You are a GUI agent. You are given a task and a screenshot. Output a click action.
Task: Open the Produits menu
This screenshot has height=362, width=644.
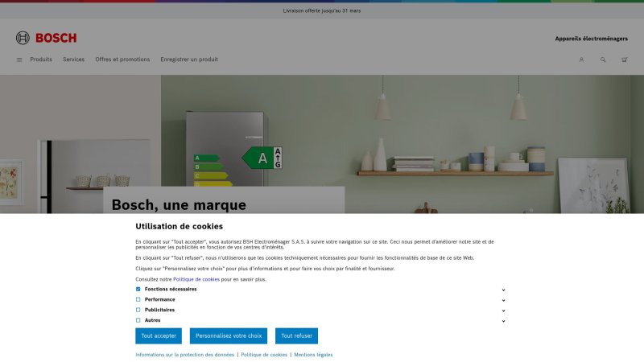[41, 60]
